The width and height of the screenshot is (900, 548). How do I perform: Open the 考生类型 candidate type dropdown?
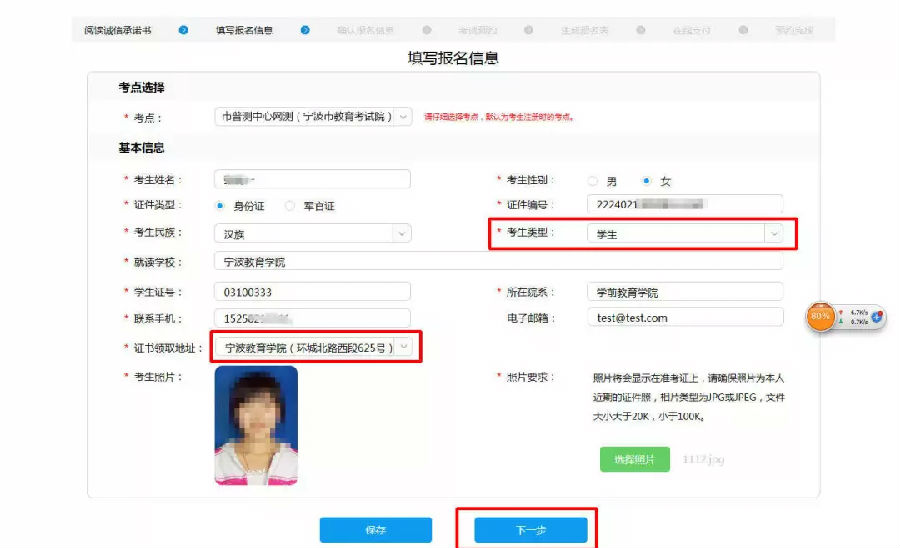point(772,234)
